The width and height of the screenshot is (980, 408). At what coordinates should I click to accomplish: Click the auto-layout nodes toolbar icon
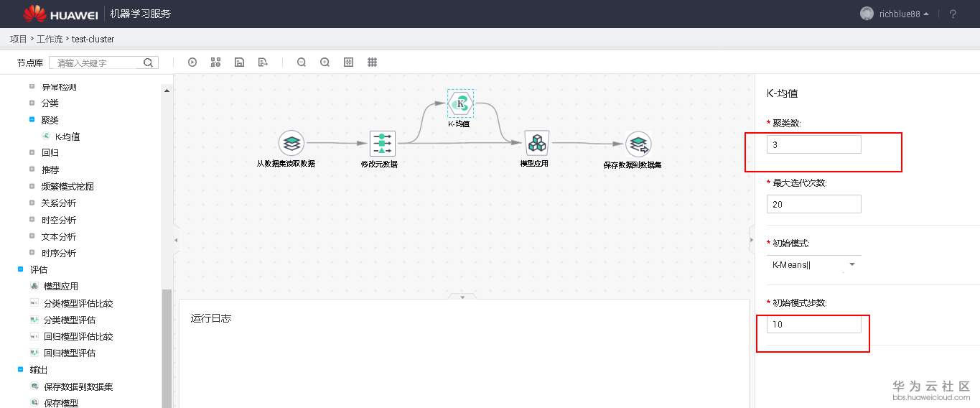(215, 62)
